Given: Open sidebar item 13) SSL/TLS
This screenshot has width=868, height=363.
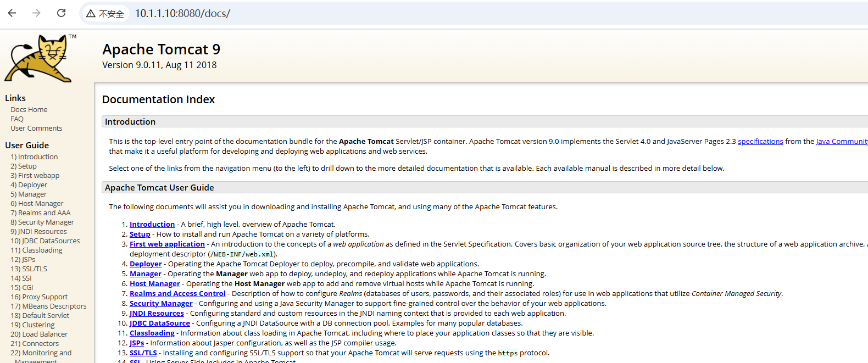Looking at the screenshot, I should click(29, 269).
